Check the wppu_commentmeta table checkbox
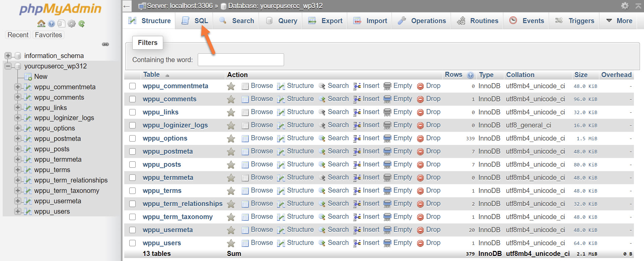The image size is (644, 261). (133, 86)
